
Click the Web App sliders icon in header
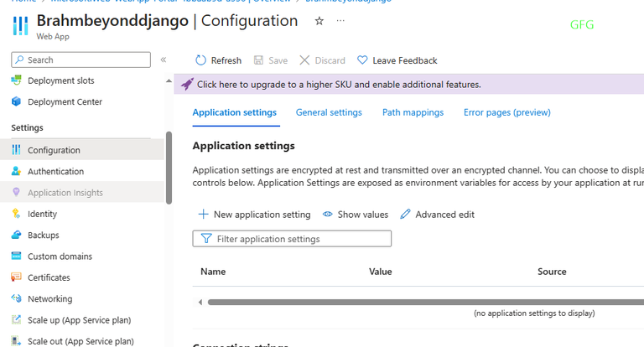tap(20, 26)
